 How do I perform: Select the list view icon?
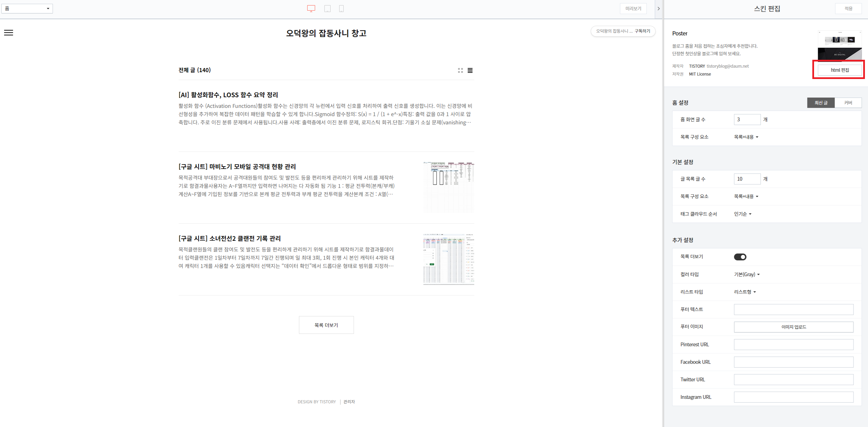470,70
